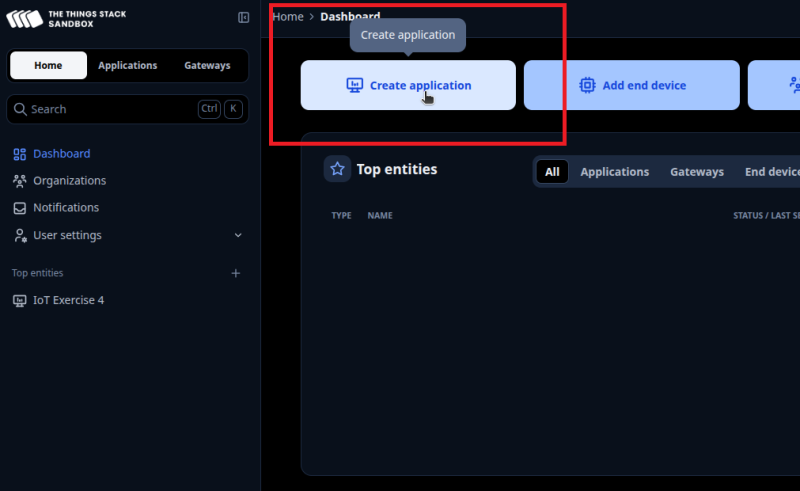The image size is (800, 491).
Task: Select the Home tab in the sidebar
Action: (x=48, y=65)
